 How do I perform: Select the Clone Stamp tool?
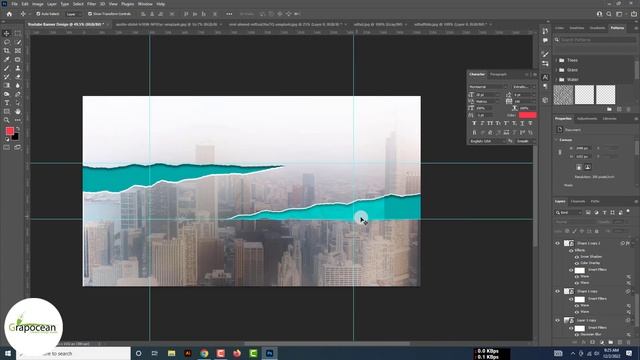pos(18,68)
